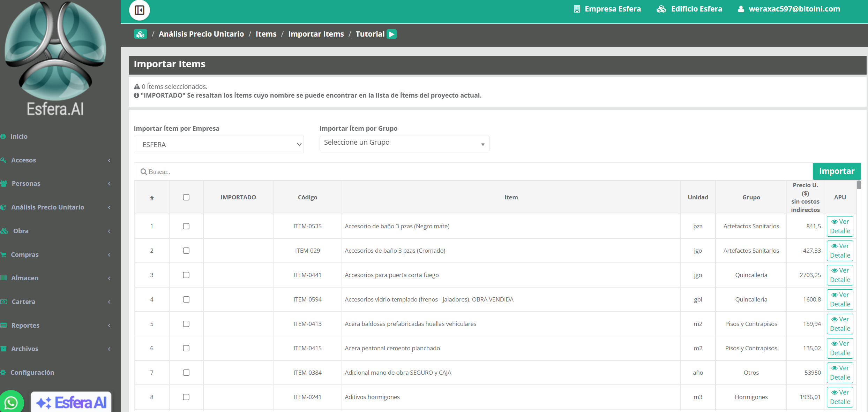
Task: Click the user profile icon by the email
Action: tap(741, 9)
